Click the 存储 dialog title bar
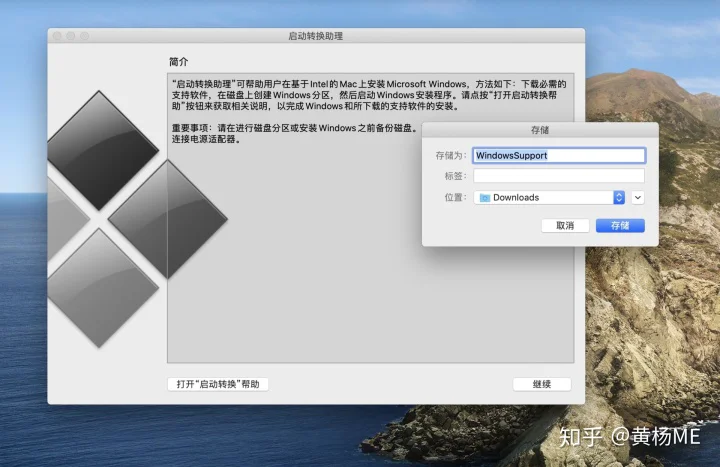This screenshot has width=720, height=467. click(540, 130)
